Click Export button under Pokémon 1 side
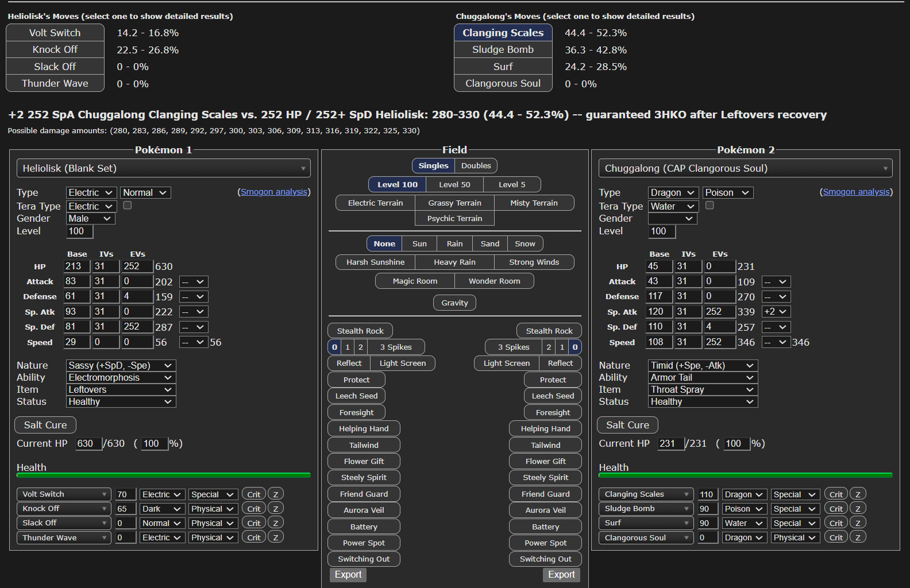Image resolution: width=910 pixels, height=588 pixels. tap(348, 575)
